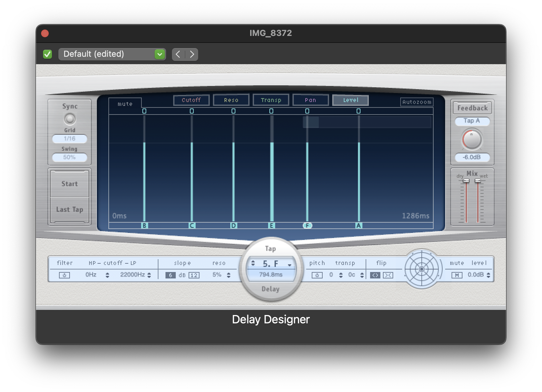Screen dimensions: 542x392
Task: Select tap B handle in identification bar
Action: click(144, 226)
